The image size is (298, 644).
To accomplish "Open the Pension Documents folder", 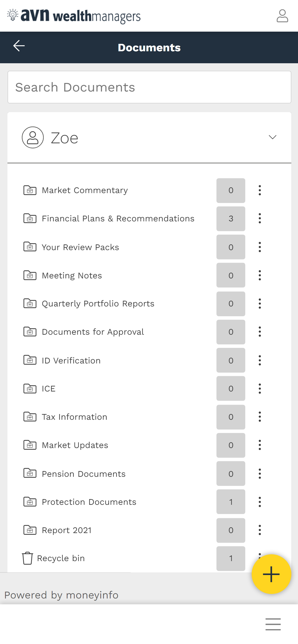I will tap(84, 474).
